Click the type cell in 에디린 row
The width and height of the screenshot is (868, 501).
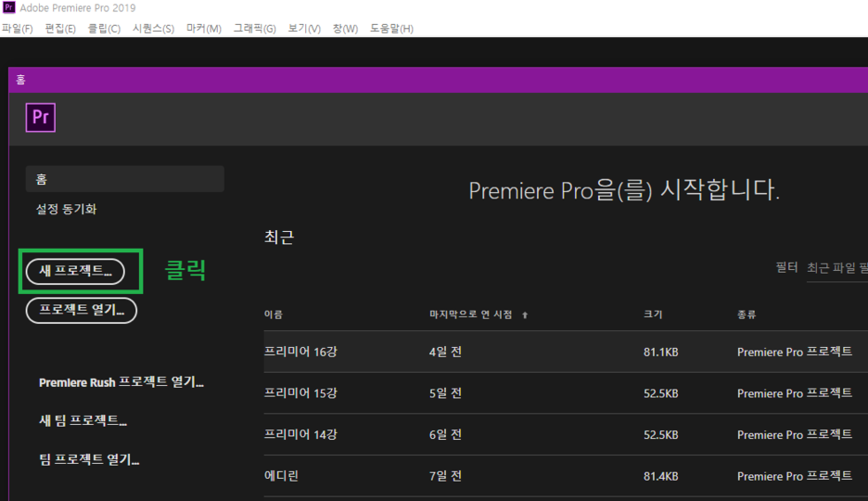[x=795, y=476]
